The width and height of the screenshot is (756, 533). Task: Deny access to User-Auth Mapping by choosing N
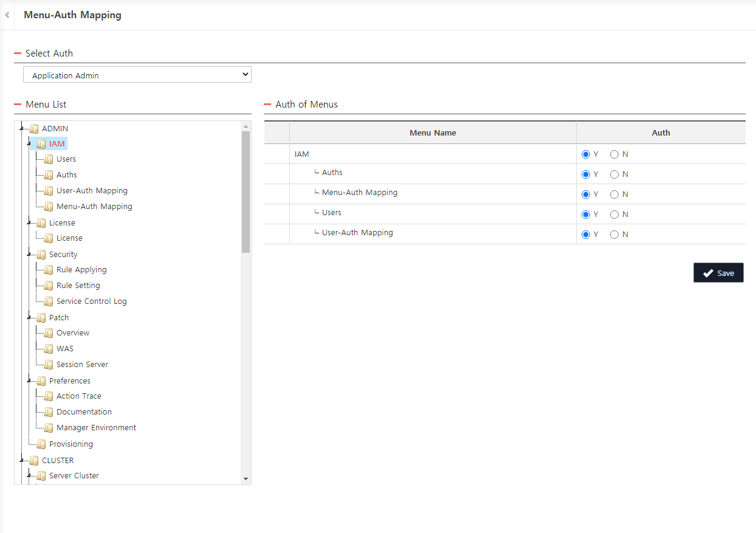click(614, 234)
